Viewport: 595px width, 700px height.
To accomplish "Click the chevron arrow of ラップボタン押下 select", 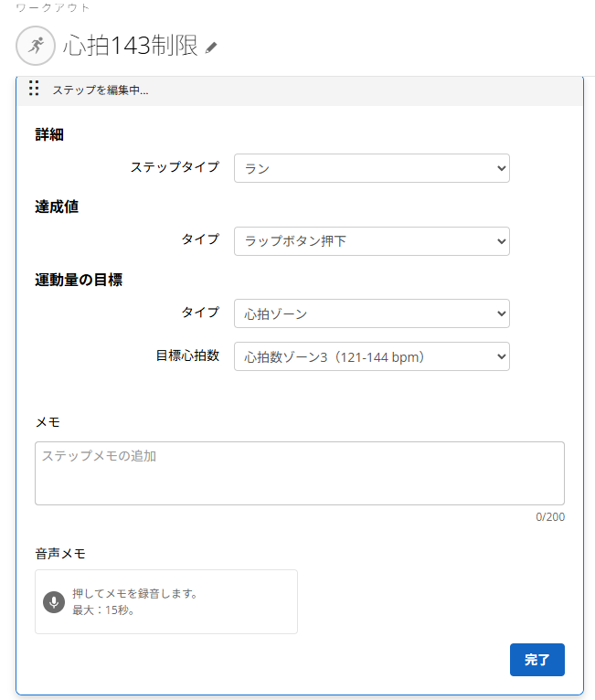I will (501, 241).
